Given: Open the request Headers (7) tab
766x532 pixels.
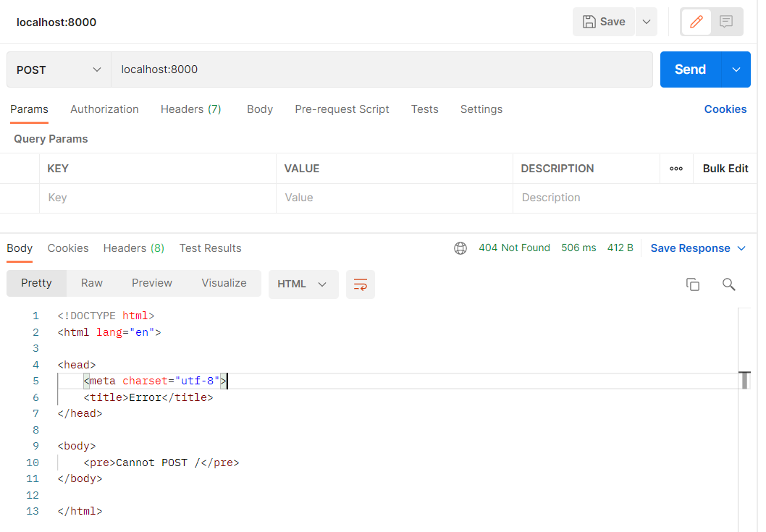Looking at the screenshot, I should (191, 109).
